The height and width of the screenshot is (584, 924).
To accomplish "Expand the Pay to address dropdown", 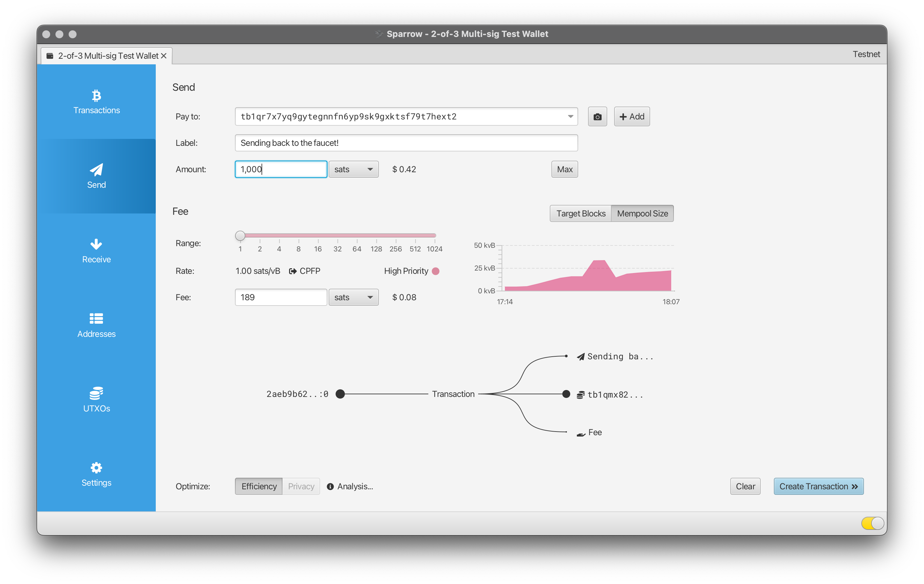I will 570,117.
